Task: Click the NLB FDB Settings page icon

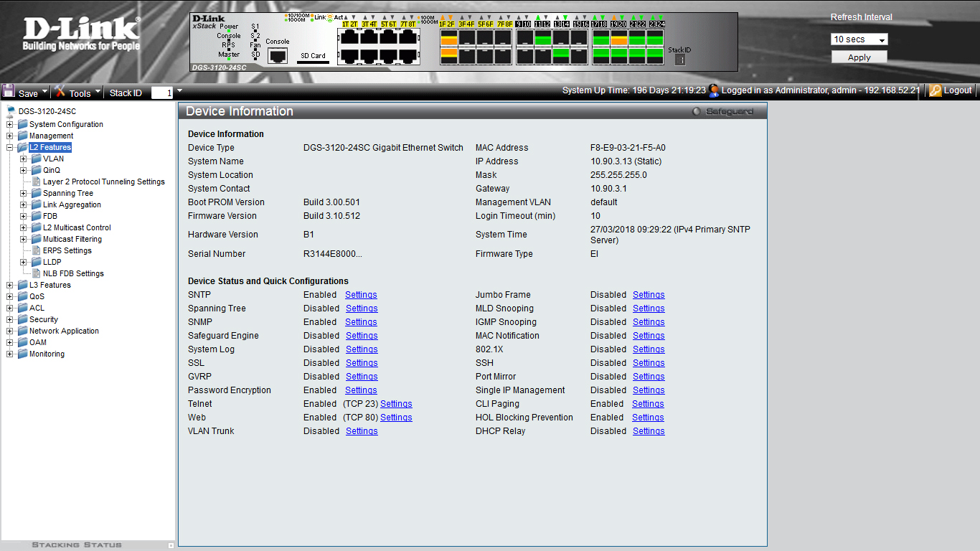Action: [36, 273]
